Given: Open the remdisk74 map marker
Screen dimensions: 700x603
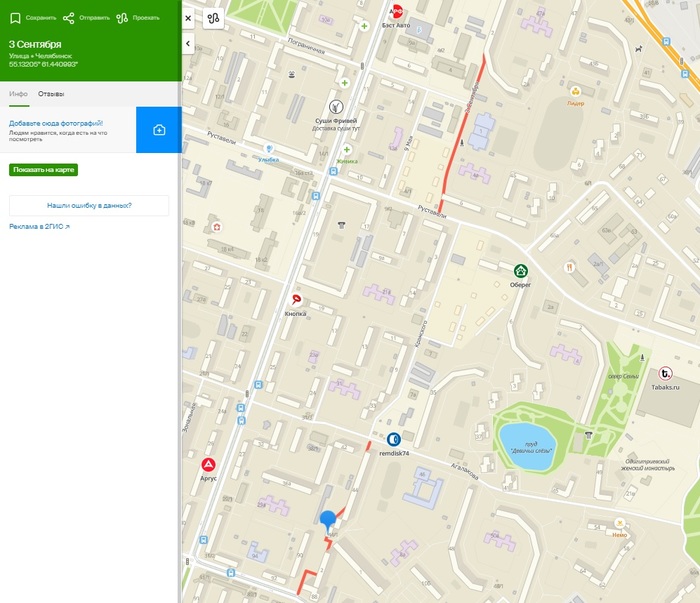Looking at the screenshot, I should (x=394, y=439).
